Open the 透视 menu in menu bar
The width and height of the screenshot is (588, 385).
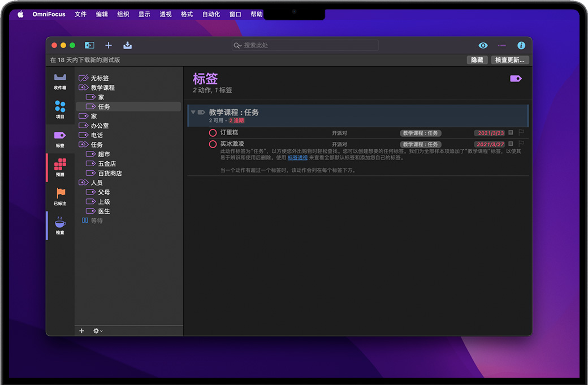pyautogui.click(x=165, y=14)
